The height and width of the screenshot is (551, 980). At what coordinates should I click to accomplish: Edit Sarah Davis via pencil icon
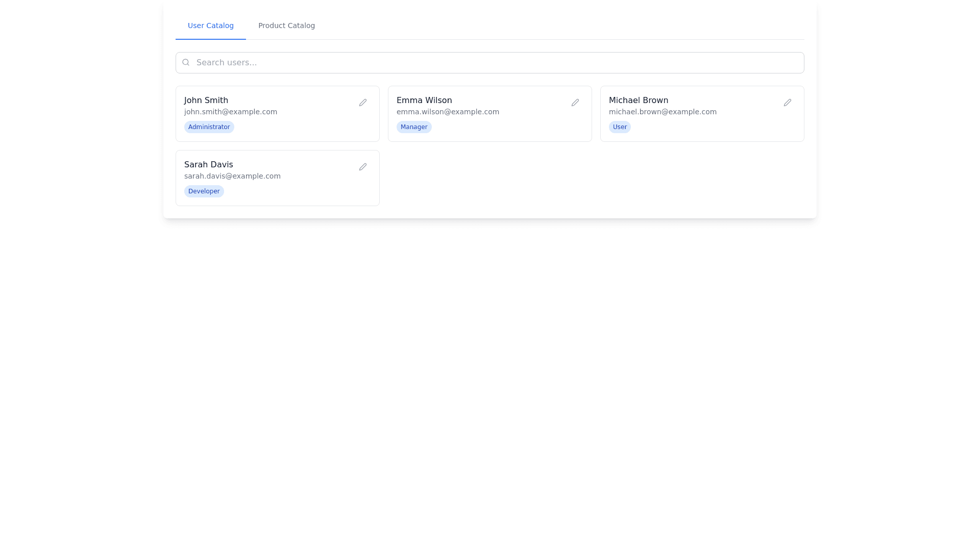point(363,167)
